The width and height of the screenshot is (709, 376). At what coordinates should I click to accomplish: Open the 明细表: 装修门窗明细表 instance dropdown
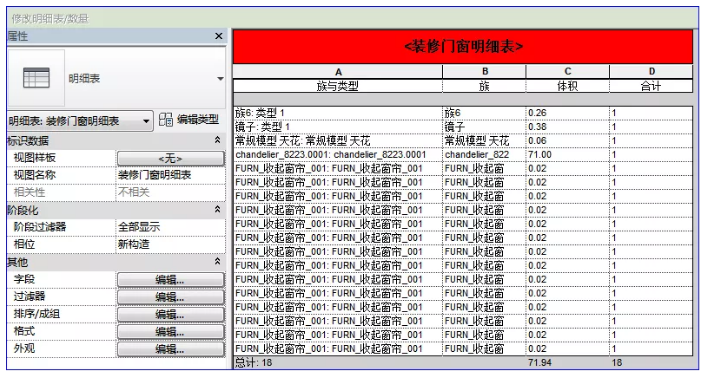pos(80,121)
